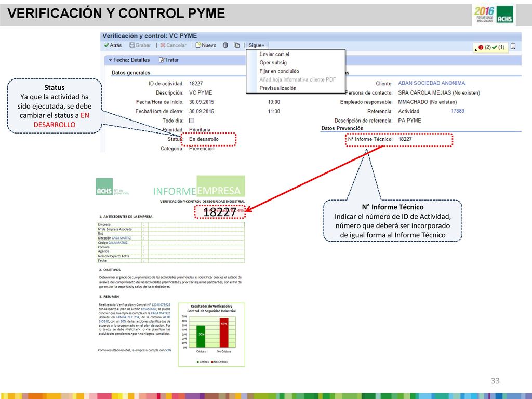Viewport: 532px width, 399px height.
Task: Open the red error messages indicator
Action: [484, 47]
